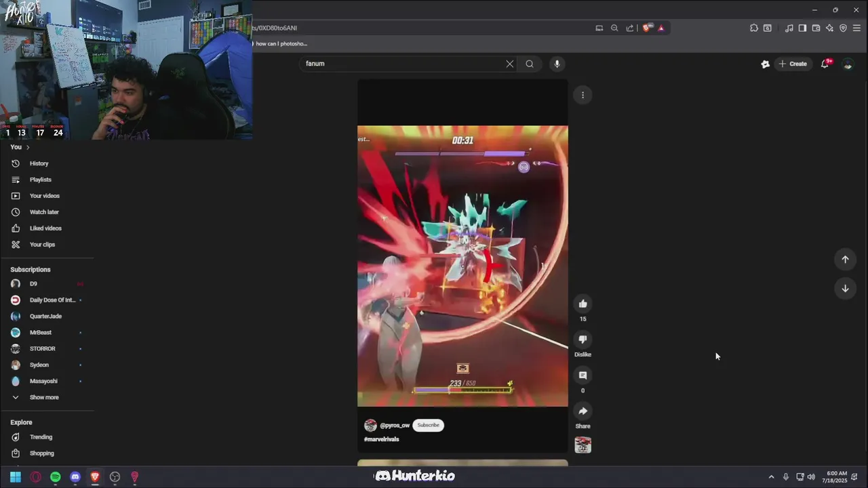Open the Brave music playlist icon
The image size is (868, 488).
click(x=789, y=28)
